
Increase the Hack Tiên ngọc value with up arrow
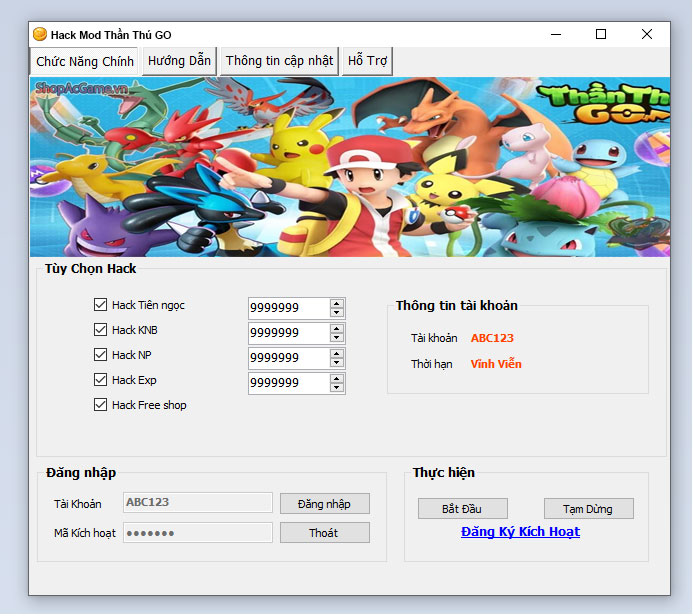tap(337, 304)
